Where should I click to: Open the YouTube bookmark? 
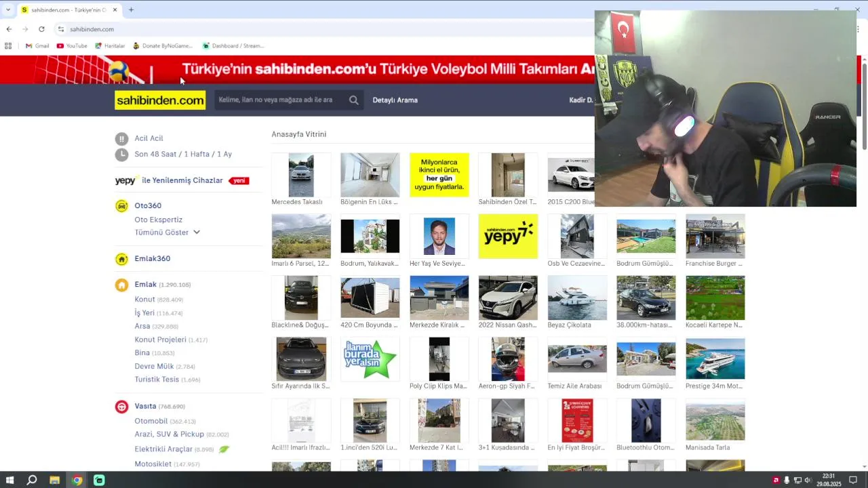[72, 46]
